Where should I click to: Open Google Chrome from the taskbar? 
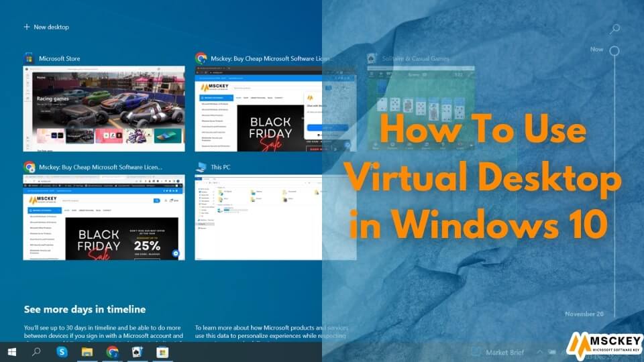(x=112, y=352)
